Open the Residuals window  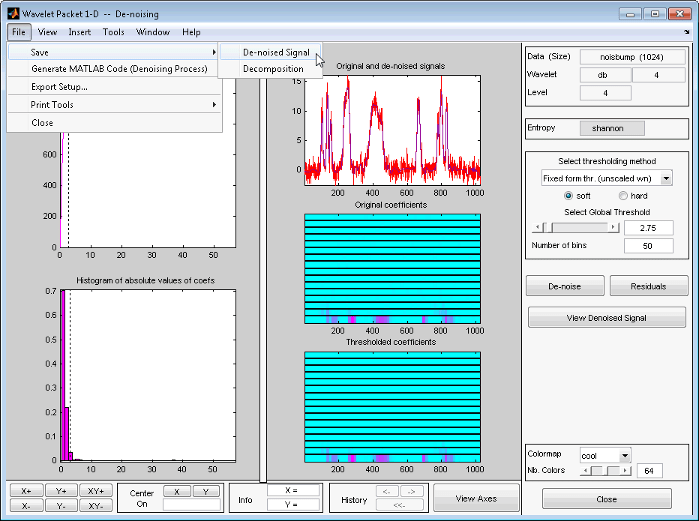point(648,286)
